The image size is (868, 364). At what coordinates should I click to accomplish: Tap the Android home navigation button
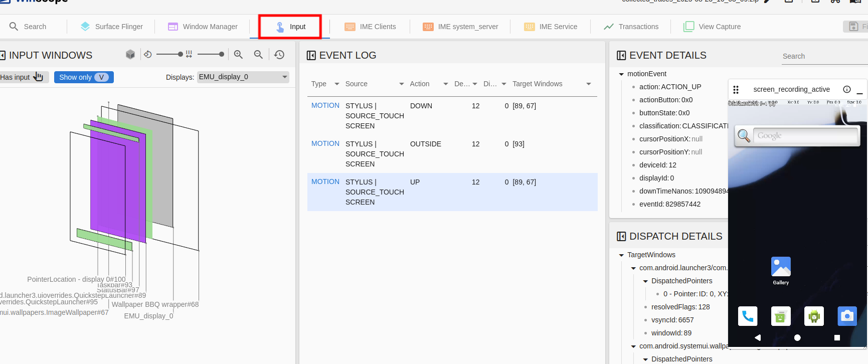[x=797, y=337]
